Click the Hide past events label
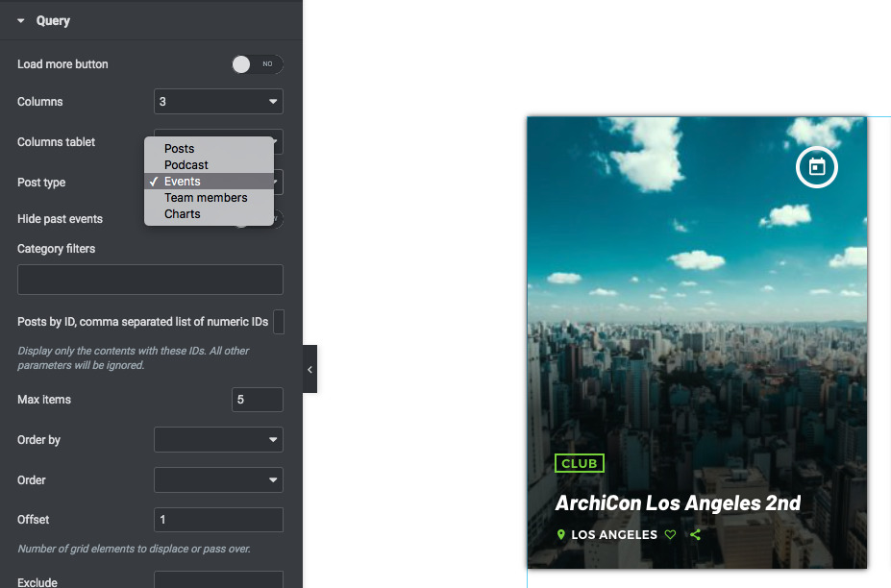 (x=60, y=219)
